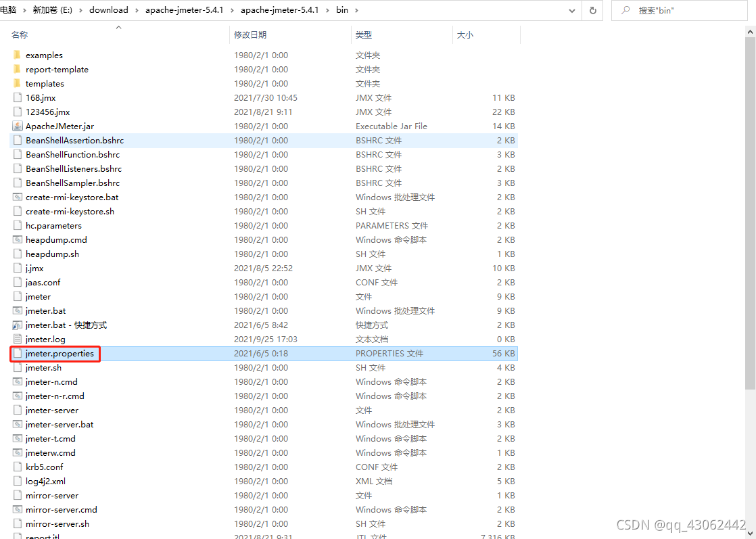Sort by the 名称 column header
This screenshot has height=539, width=756.
click(20, 34)
